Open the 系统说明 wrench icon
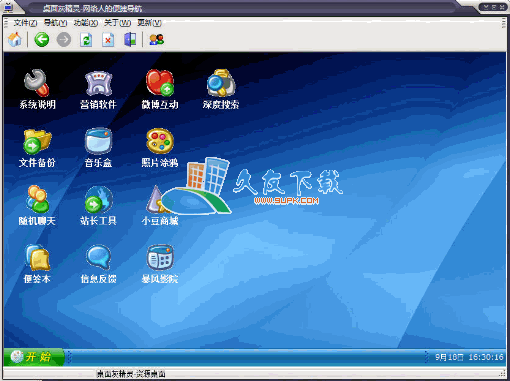The image size is (510, 381). tap(37, 83)
